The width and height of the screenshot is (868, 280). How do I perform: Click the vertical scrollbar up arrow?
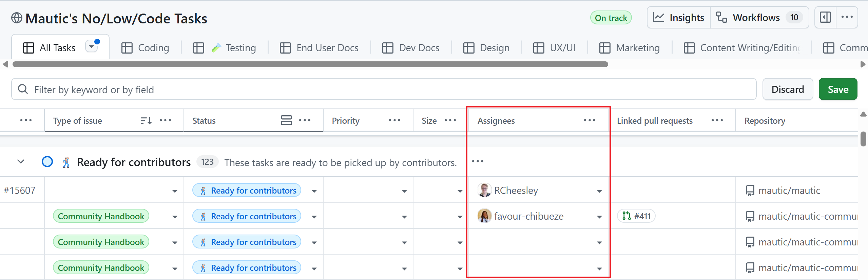[864, 114]
